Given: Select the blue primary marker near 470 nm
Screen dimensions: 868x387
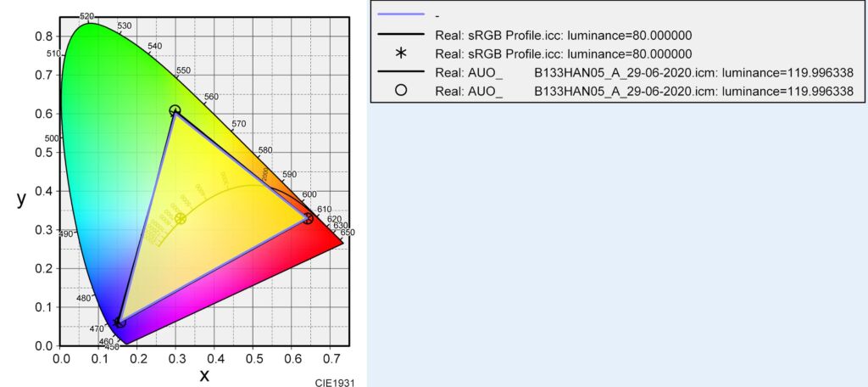Looking at the screenshot, I should (x=120, y=322).
